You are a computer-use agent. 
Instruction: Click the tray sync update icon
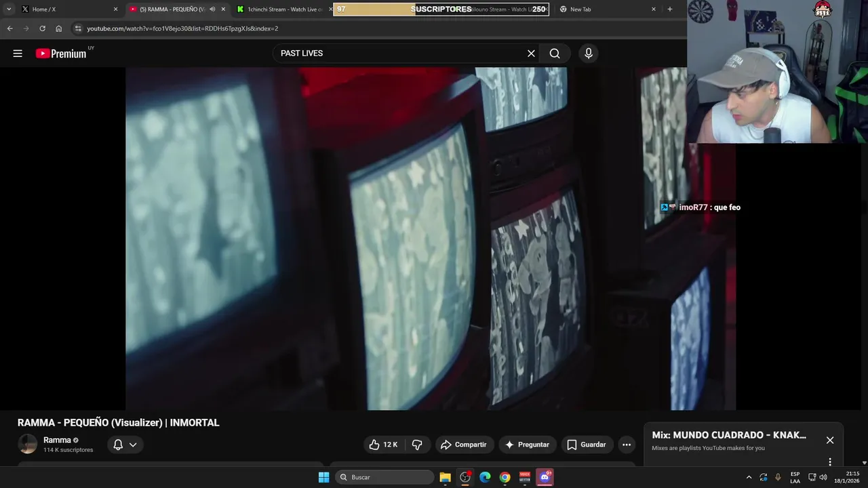point(764,477)
